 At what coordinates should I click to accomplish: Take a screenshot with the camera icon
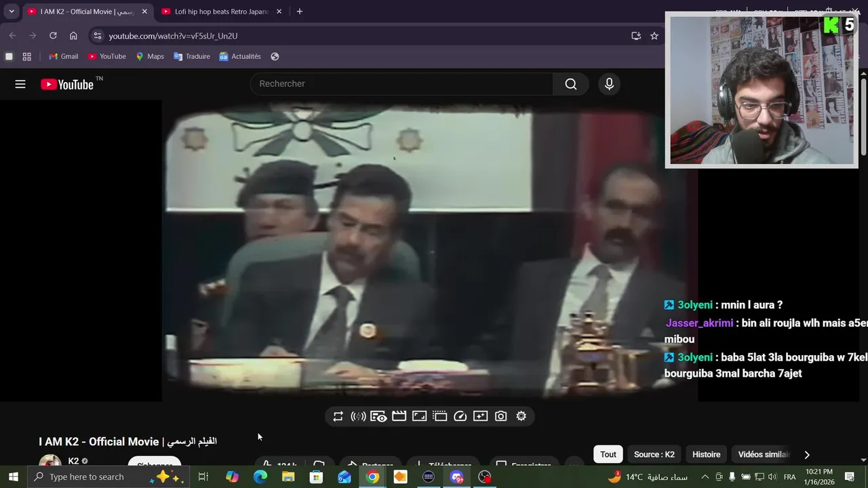[x=500, y=416]
